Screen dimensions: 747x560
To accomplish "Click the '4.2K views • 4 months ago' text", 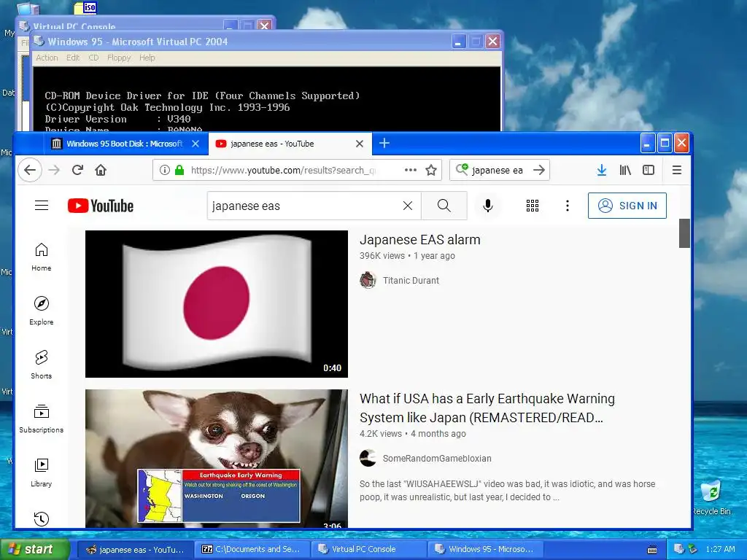I will click(413, 434).
